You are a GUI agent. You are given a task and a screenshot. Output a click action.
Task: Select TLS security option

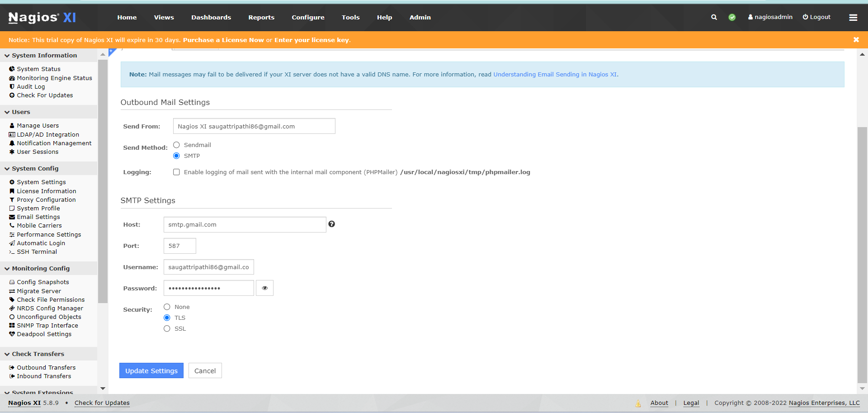167,318
